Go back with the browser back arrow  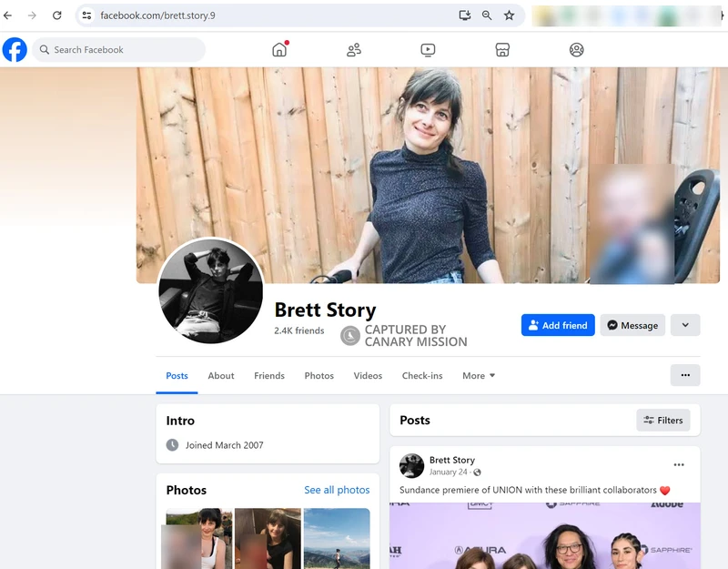[8, 15]
